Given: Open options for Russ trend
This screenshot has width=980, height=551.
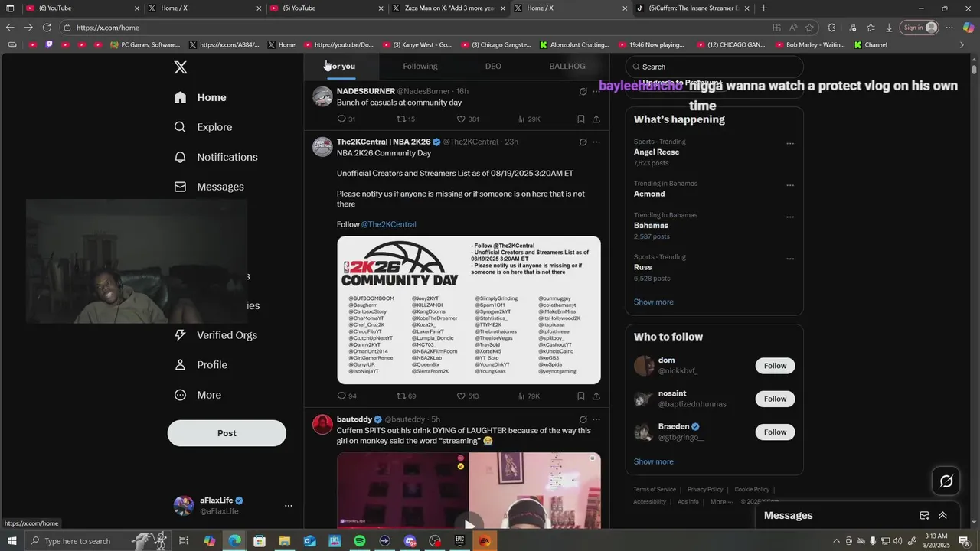Looking at the screenshot, I should (790, 259).
